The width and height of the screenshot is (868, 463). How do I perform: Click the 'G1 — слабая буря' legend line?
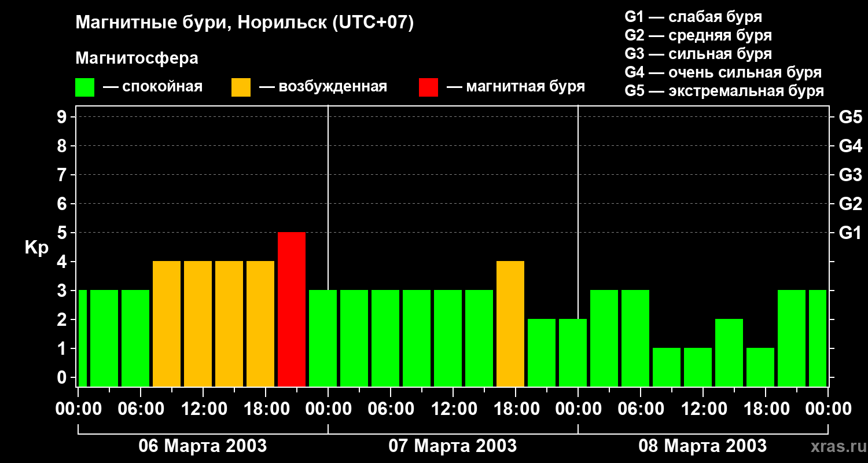pyautogui.click(x=693, y=17)
